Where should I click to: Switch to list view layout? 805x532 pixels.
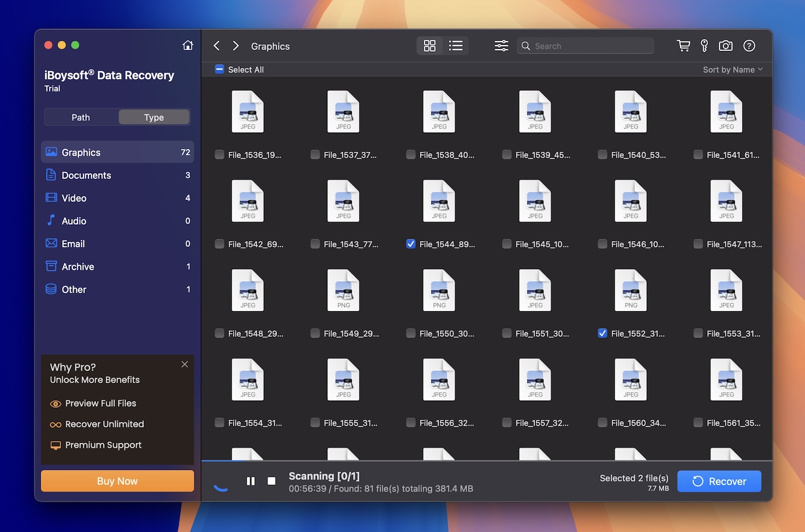point(456,45)
